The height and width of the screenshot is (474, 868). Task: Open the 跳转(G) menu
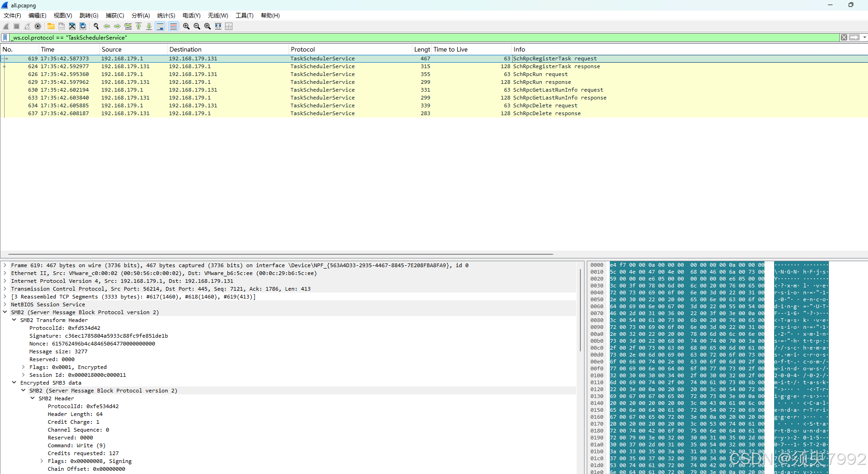89,16
